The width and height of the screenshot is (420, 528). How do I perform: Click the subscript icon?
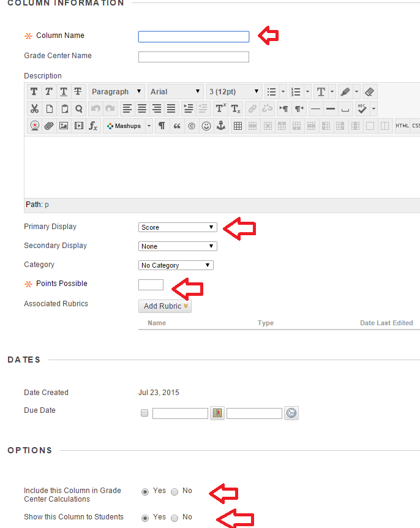pyautogui.click(x=236, y=109)
